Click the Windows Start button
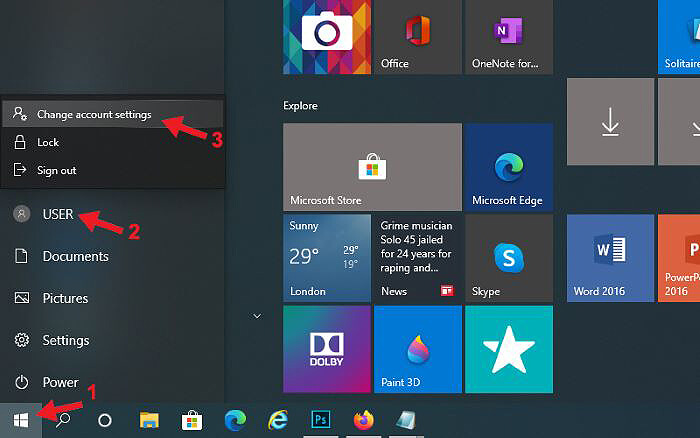The width and height of the screenshot is (700, 438). point(21,420)
